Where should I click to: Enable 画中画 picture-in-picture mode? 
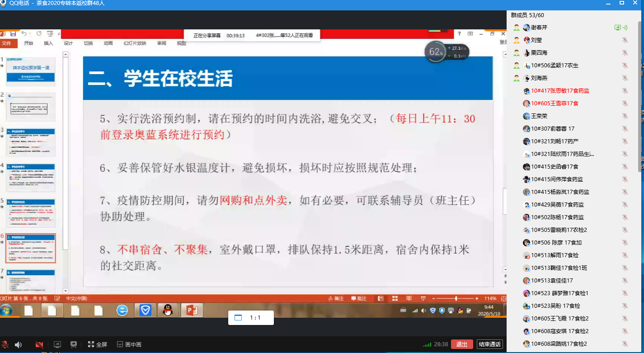pyautogui.click(x=129, y=344)
